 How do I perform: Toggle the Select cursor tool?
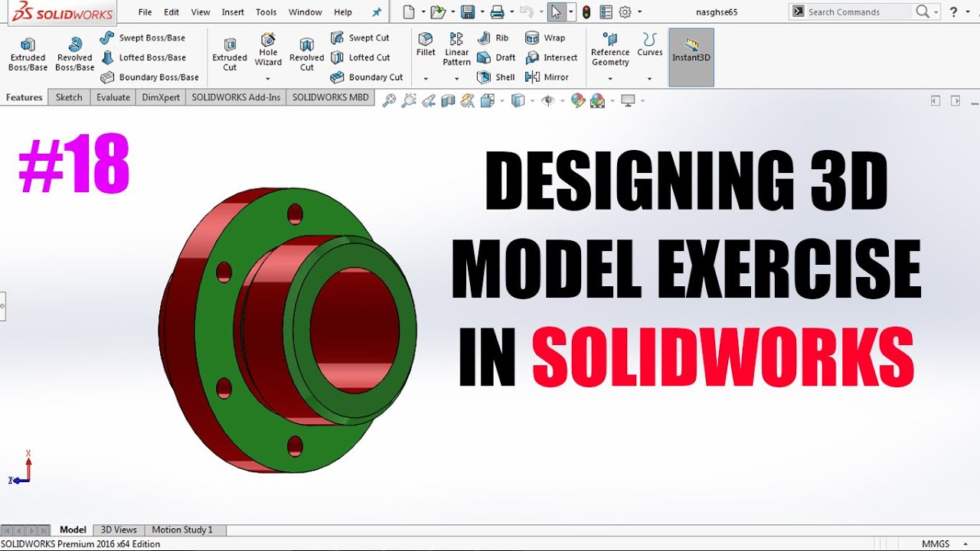coord(557,11)
